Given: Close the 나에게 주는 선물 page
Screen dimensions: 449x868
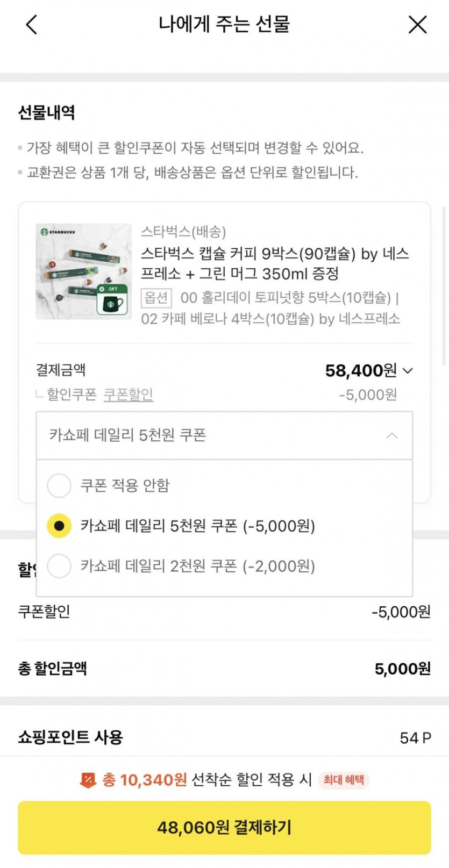Looking at the screenshot, I should click(x=417, y=25).
